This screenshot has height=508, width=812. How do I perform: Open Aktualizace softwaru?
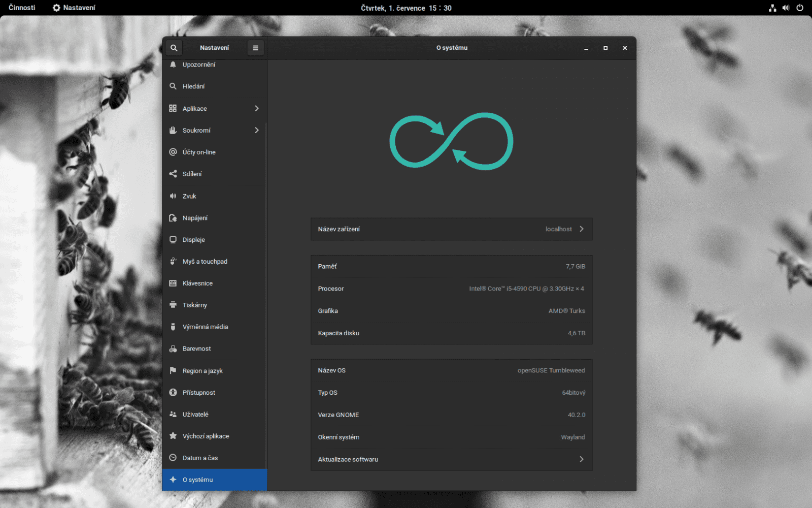coord(451,459)
